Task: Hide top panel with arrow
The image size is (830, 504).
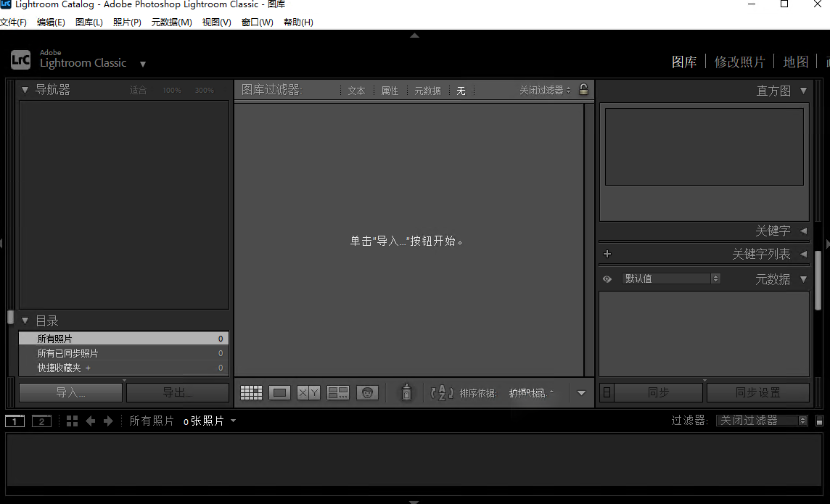Action: click(x=414, y=36)
